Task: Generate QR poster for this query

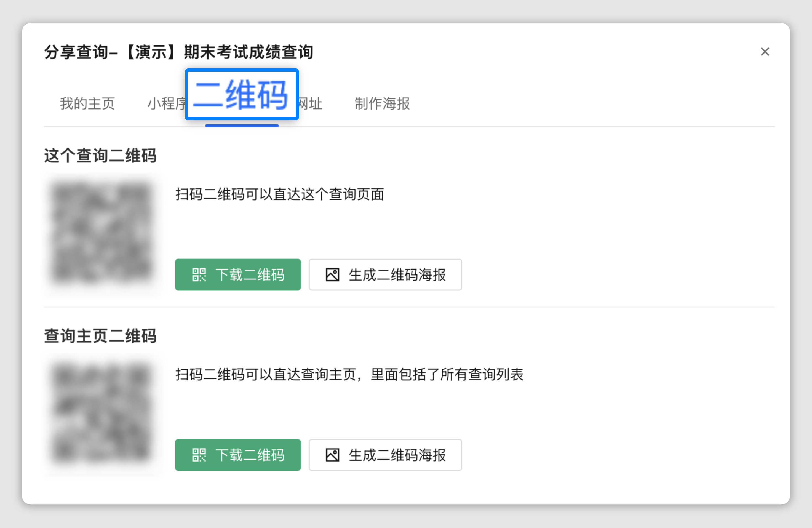Action: (x=385, y=275)
